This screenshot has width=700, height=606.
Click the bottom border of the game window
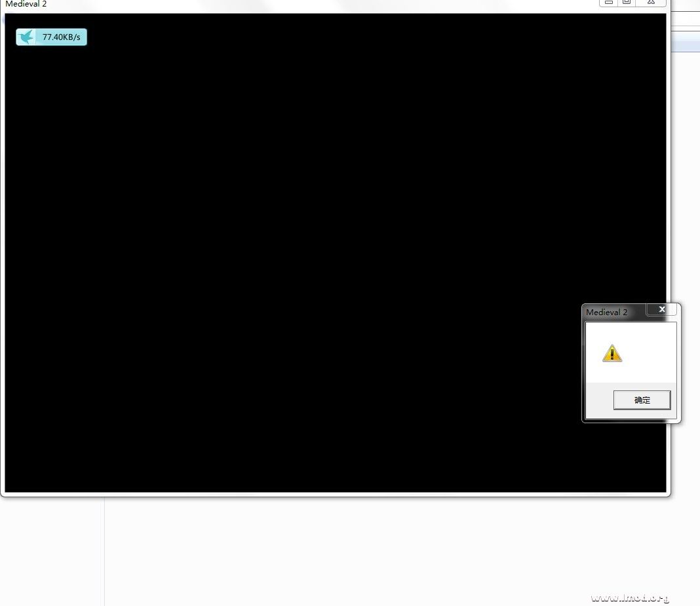(x=335, y=495)
